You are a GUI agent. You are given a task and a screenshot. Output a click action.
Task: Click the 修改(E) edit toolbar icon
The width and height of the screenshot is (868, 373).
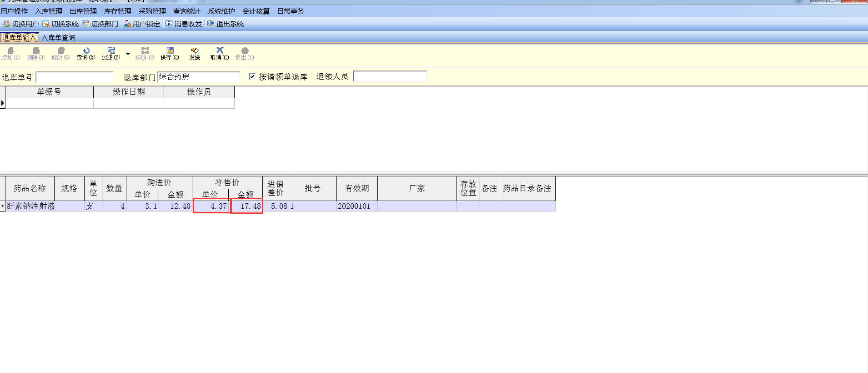point(61,50)
